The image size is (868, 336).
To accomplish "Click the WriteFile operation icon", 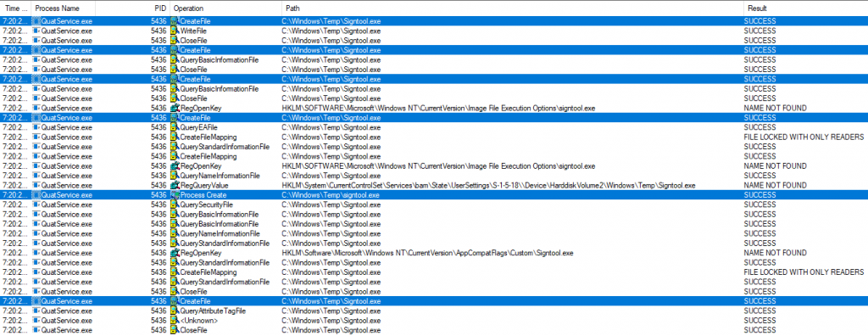I will pos(175,31).
